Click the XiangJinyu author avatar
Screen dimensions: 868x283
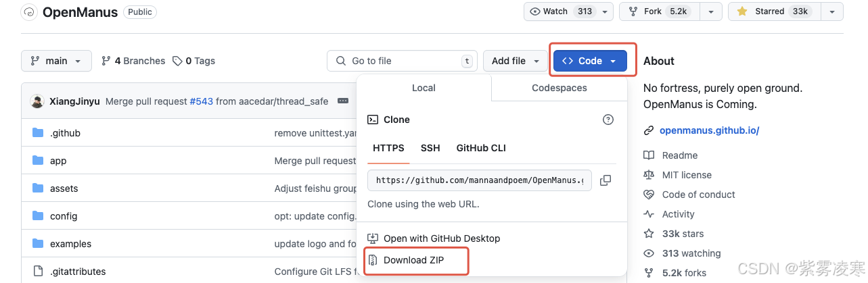(37, 101)
